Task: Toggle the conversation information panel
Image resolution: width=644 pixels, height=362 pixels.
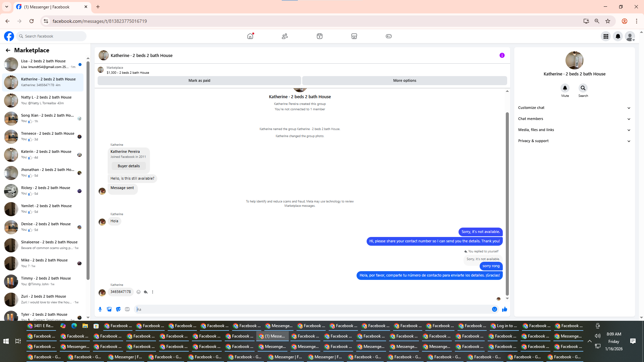Action: 502,55
